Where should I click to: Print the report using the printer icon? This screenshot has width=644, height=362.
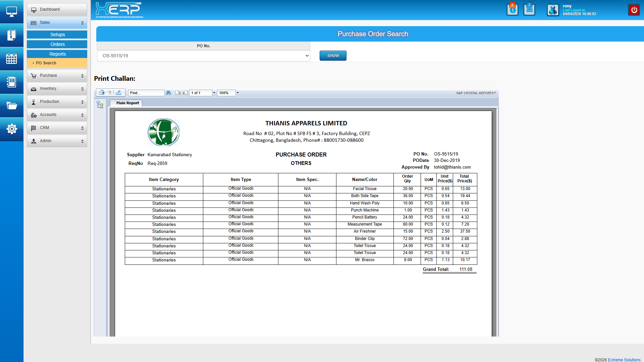point(101,93)
